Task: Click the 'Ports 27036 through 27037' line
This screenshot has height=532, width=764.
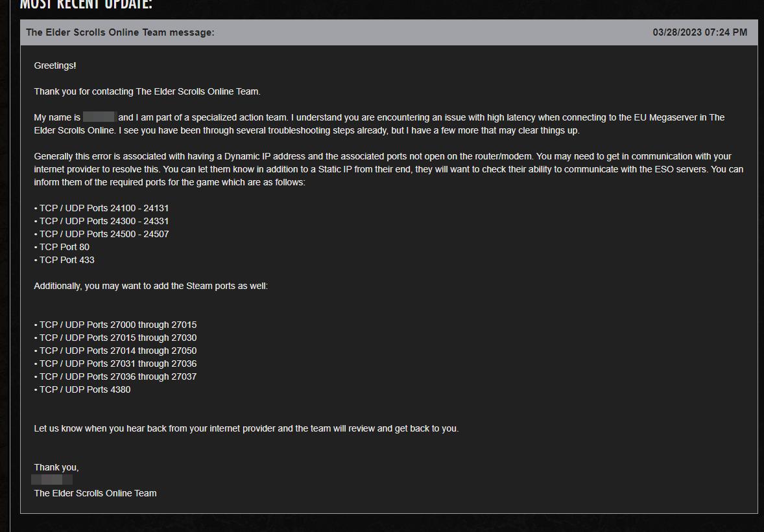Action: coord(115,376)
